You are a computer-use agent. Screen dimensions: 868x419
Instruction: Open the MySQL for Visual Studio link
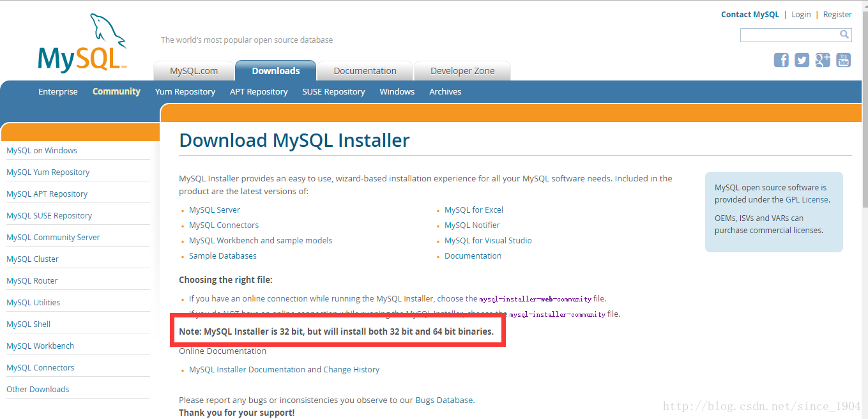click(x=488, y=241)
